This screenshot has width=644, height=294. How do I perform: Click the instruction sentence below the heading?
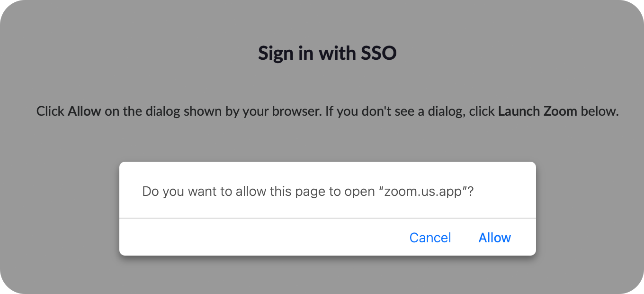pos(327,111)
